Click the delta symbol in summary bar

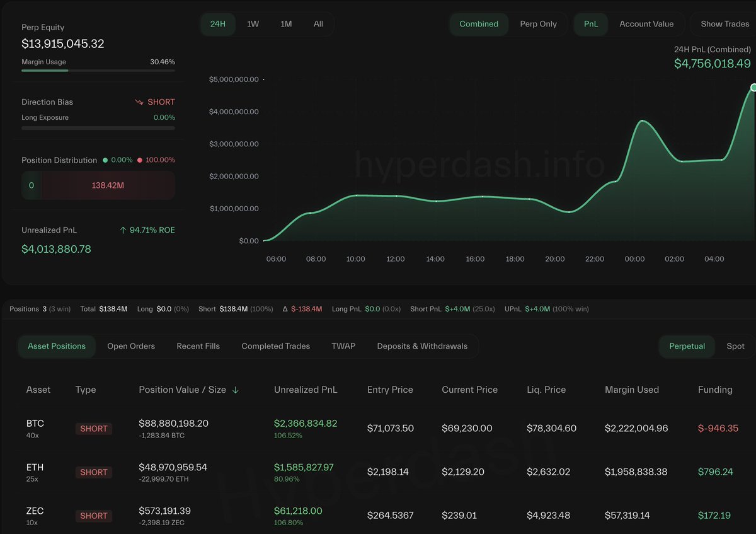[285, 309]
